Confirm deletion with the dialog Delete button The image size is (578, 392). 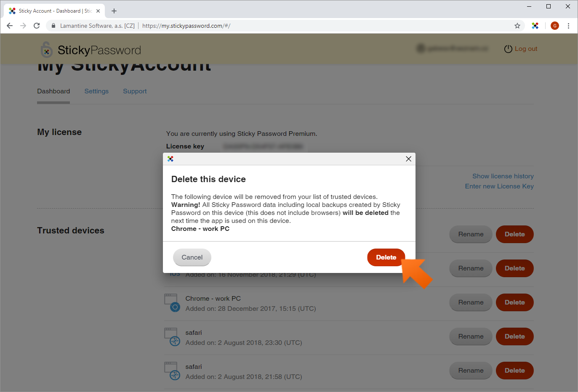pyautogui.click(x=386, y=257)
